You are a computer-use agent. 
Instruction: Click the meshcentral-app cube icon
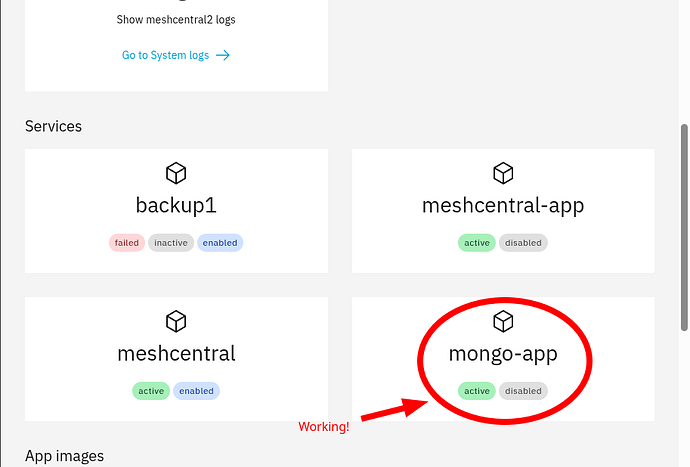pyautogui.click(x=503, y=174)
